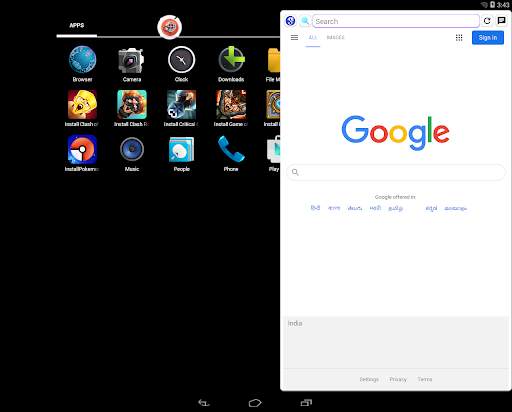Tap the red circular floating icon above apps
Screen dimensions: 512x412
point(170,27)
